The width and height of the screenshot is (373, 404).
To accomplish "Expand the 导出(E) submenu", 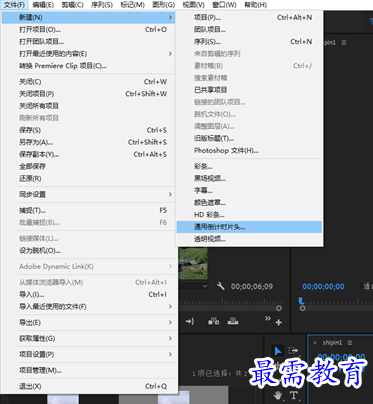I will coord(170,322).
